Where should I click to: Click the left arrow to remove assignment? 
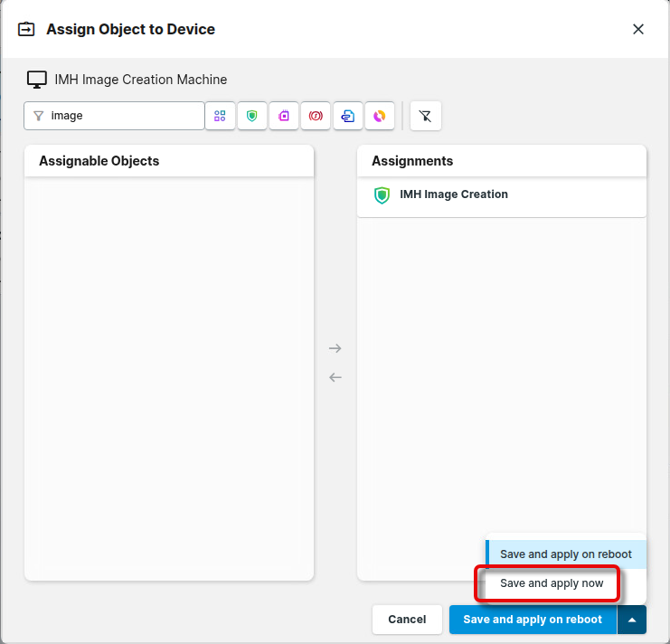(x=335, y=377)
